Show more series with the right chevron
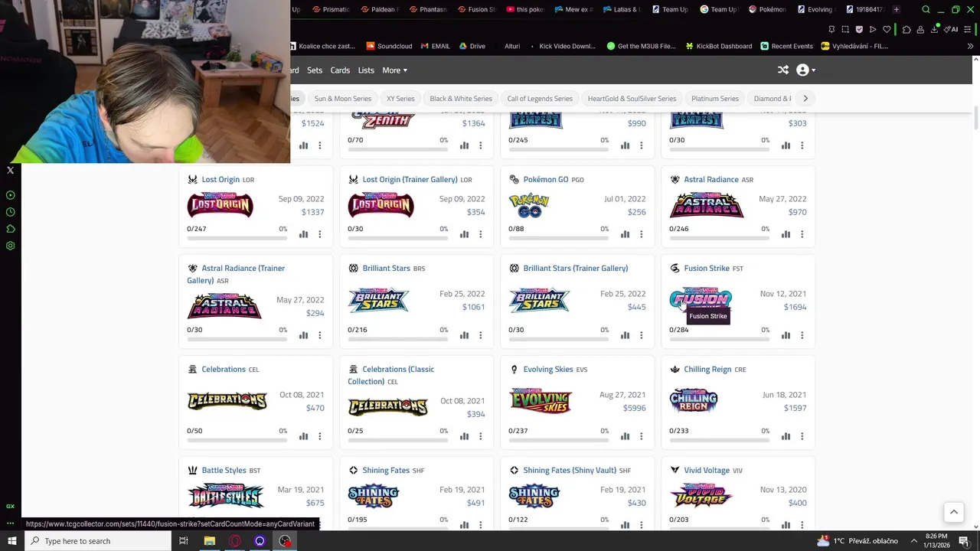Viewport: 980px width, 551px height. (805, 98)
